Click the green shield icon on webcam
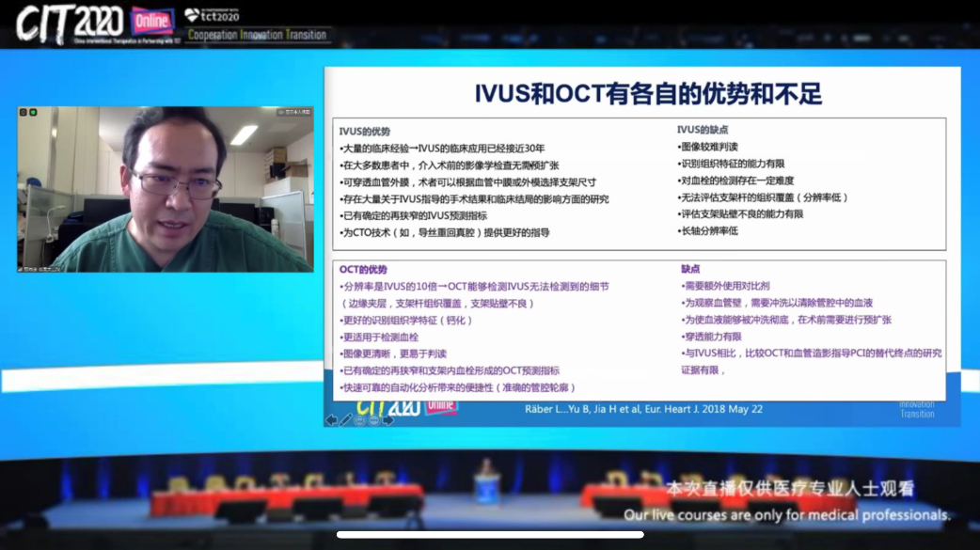 [33, 113]
